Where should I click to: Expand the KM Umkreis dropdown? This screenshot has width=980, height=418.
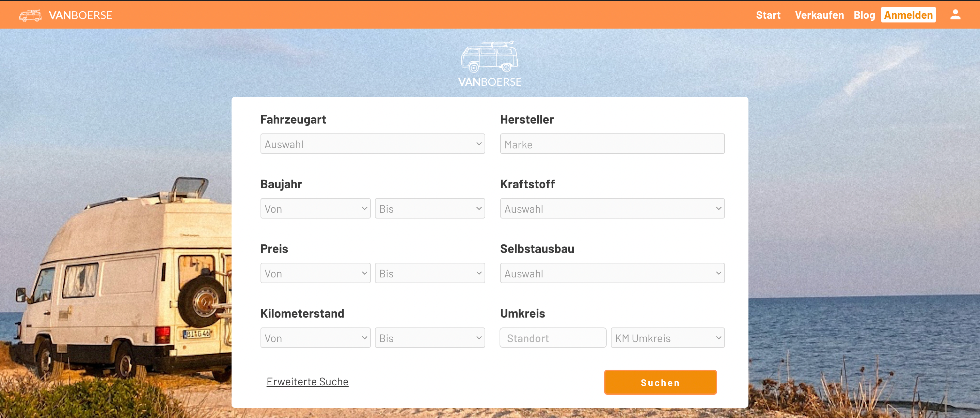[667, 338]
